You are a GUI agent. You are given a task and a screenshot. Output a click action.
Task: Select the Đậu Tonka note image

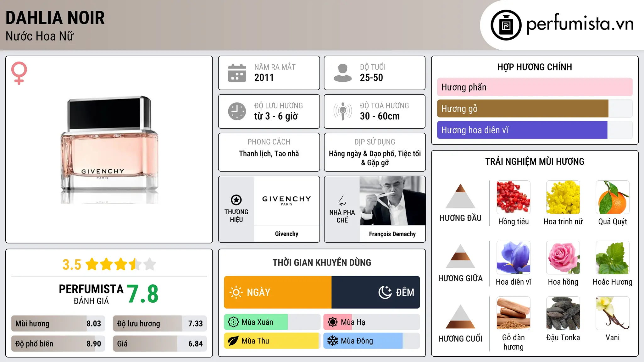point(563,313)
